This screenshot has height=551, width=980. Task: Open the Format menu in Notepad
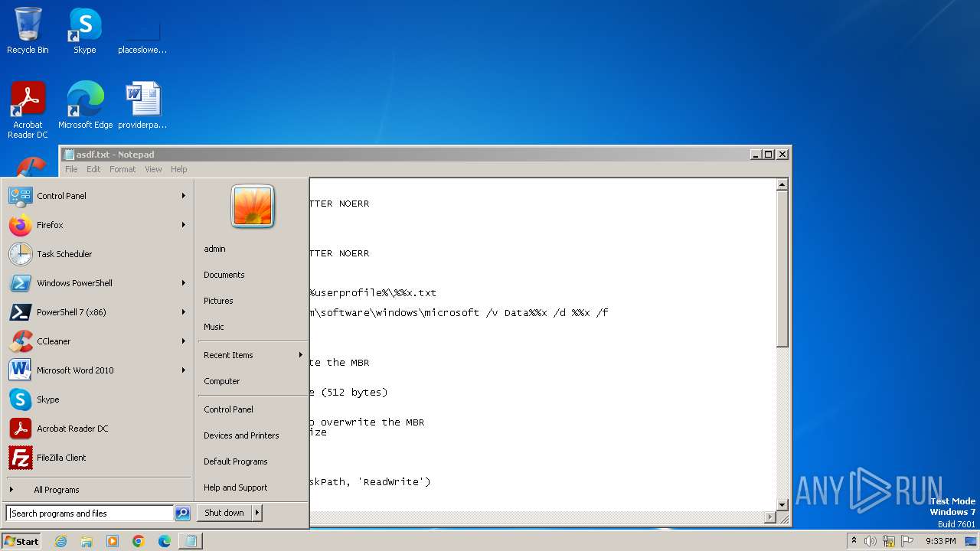(x=122, y=169)
